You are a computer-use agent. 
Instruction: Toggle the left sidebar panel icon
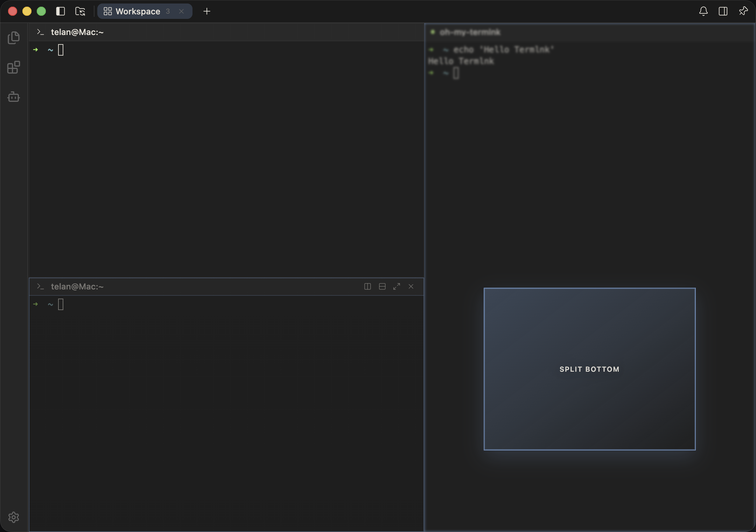pyautogui.click(x=60, y=11)
